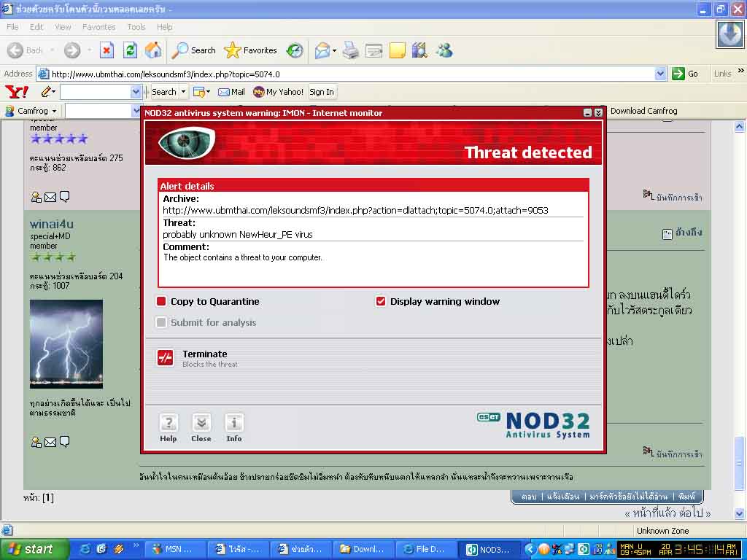The height and width of the screenshot is (560, 747).
Task: Stop page loading with the red X icon
Action: [107, 50]
